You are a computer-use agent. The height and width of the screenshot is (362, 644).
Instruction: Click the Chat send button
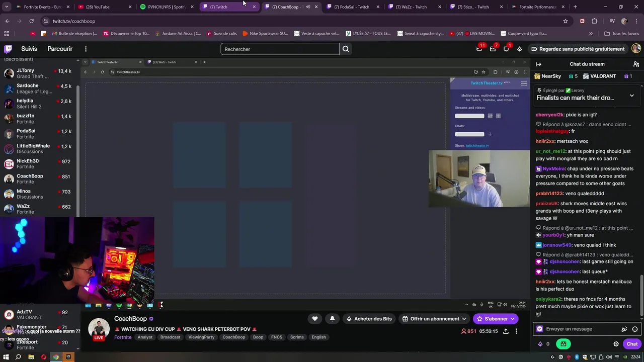coord(632,344)
